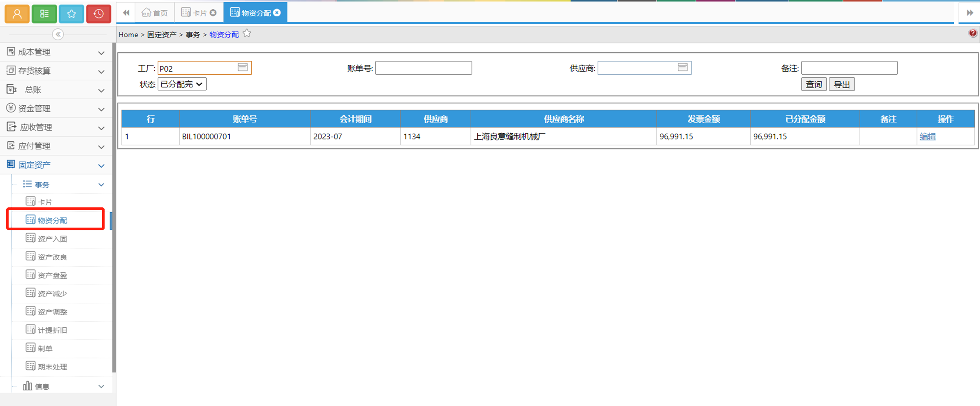Viewport: 980px width, 406px height.
Task: Click the 账单号 column header
Action: [x=245, y=119]
